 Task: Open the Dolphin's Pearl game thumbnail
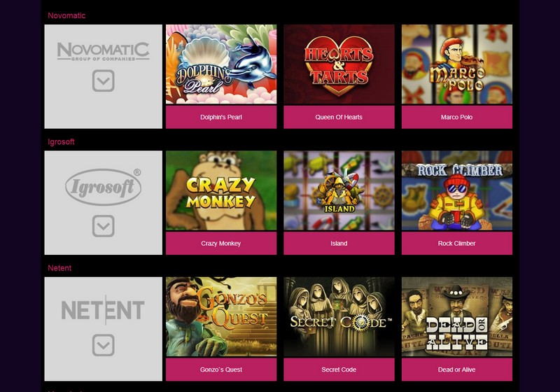(221, 64)
